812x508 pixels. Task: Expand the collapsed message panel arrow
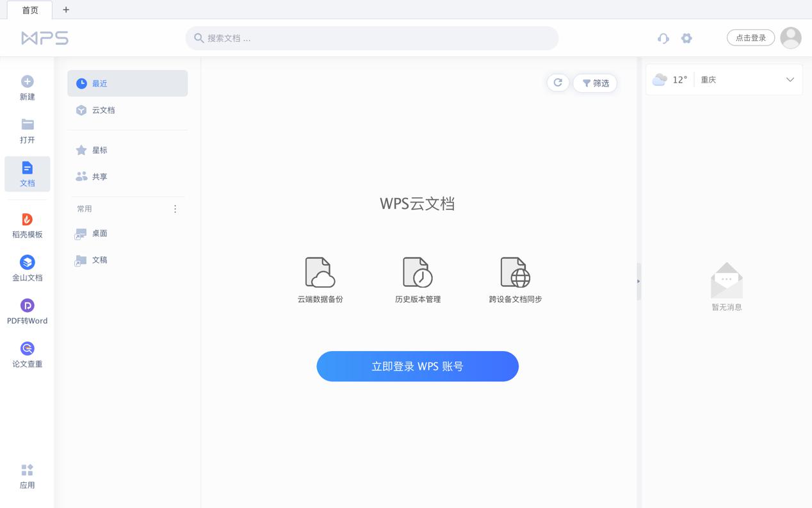[638, 281]
